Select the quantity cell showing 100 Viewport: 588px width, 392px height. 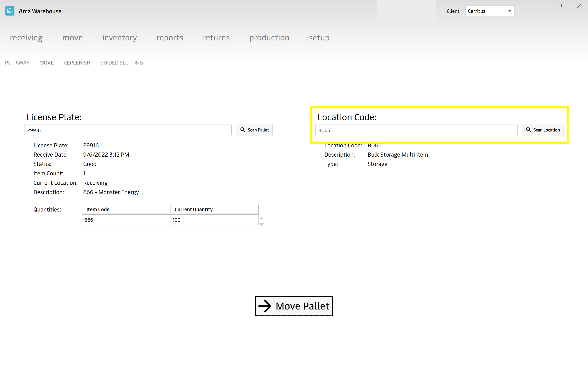(x=214, y=220)
